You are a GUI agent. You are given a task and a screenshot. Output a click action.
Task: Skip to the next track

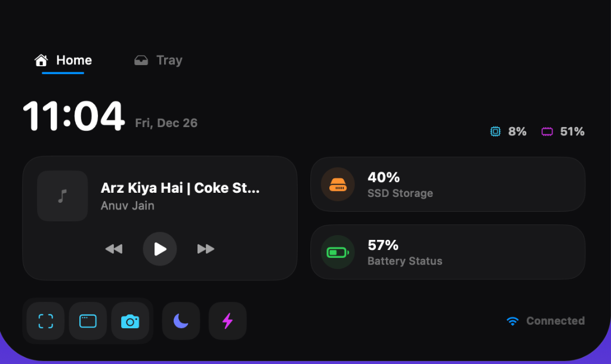(x=206, y=249)
